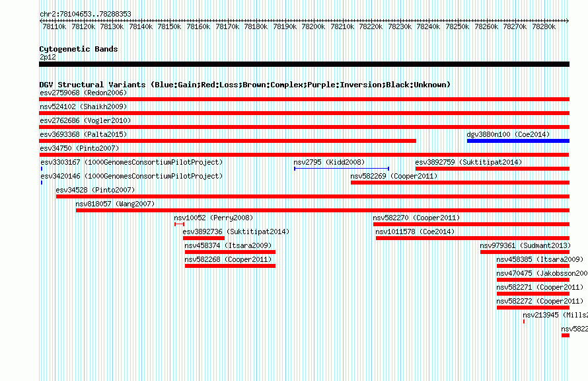
Task: Click the nsv458385 (Itsara2009) label
Action: (540, 259)
